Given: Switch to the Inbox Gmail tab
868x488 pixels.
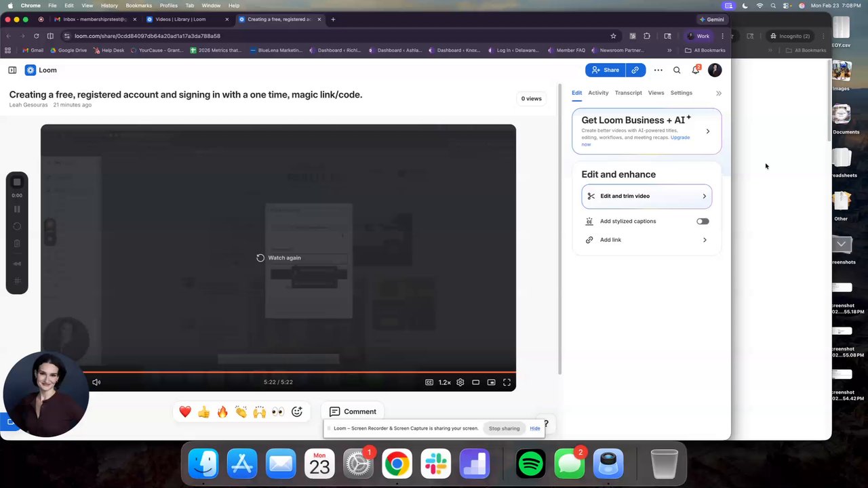Looking at the screenshot, I should 95,20.
